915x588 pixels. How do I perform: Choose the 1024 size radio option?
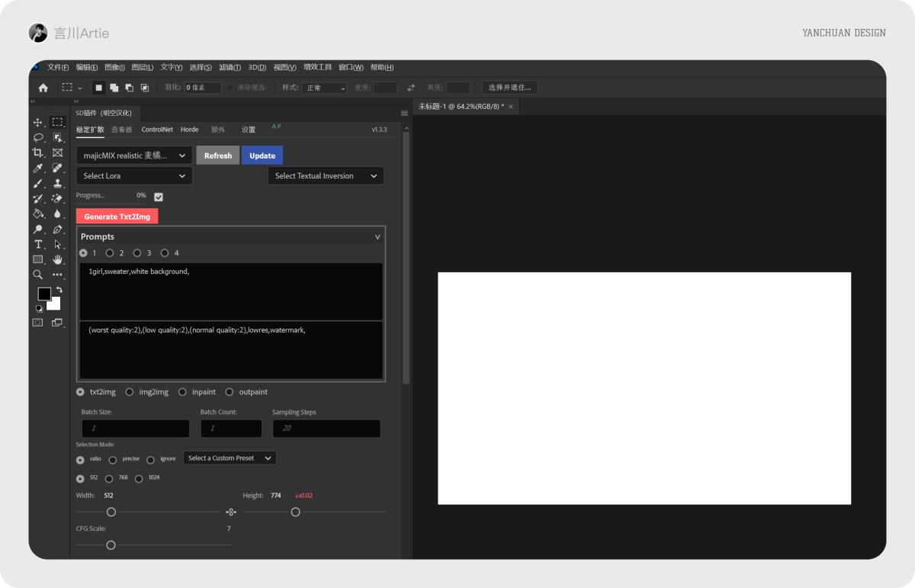coord(139,478)
